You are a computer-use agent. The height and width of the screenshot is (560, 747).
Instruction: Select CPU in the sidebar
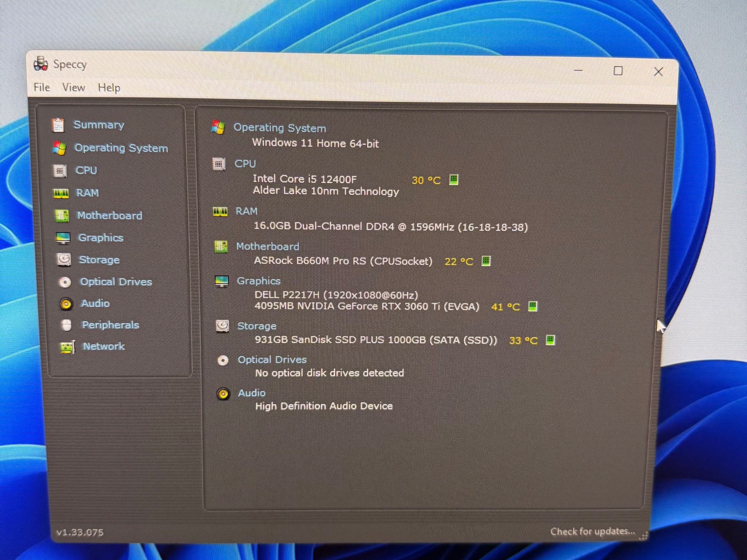[86, 170]
